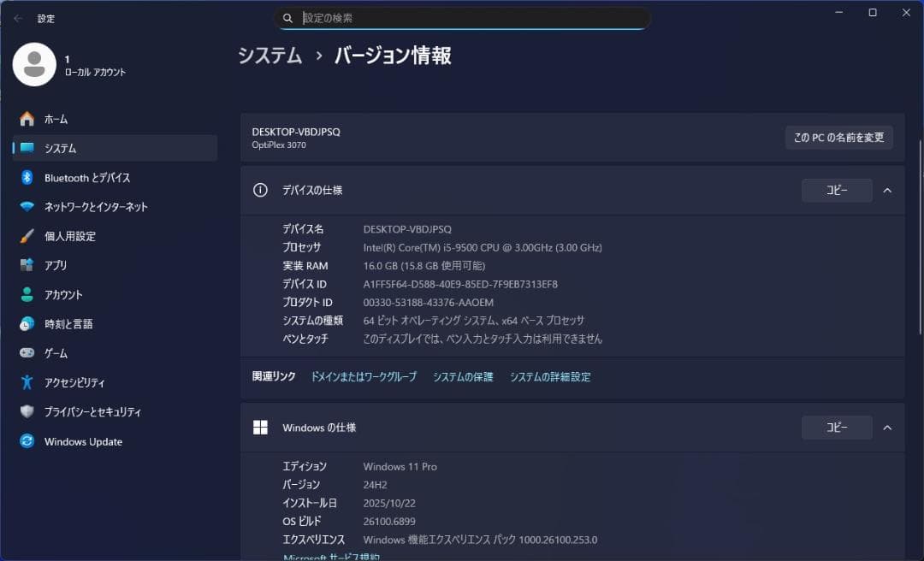This screenshot has width=924, height=561.
Task: Select the アクセシビリティ sidebar icon
Action: pos(27,382)
